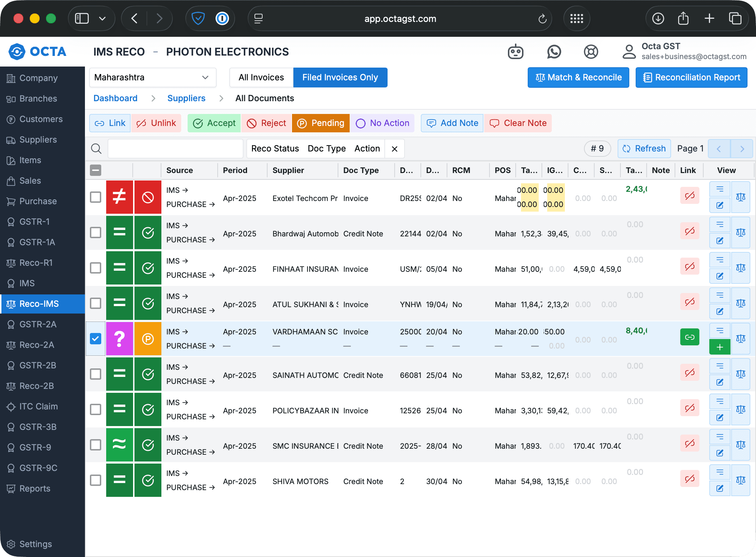Click unlink icon in Bhardwaj Automob row
Screen dimensions: 756x557
689,231
